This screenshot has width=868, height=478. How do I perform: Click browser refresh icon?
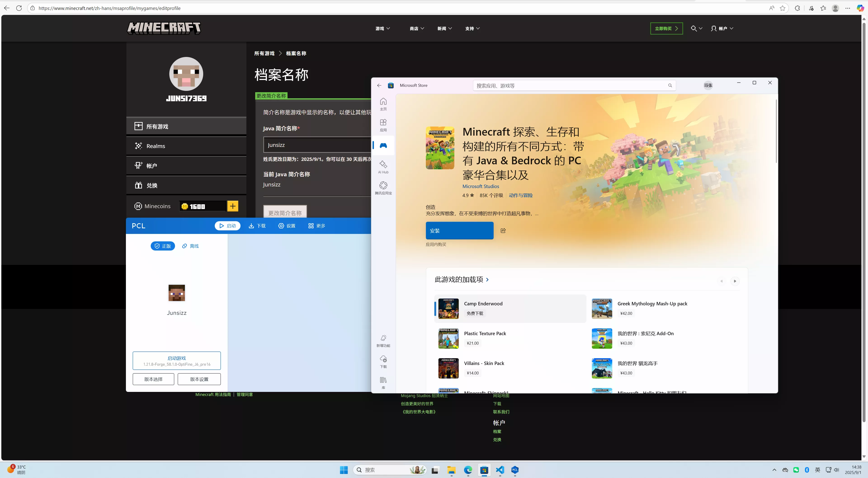(x=19, y=8)
